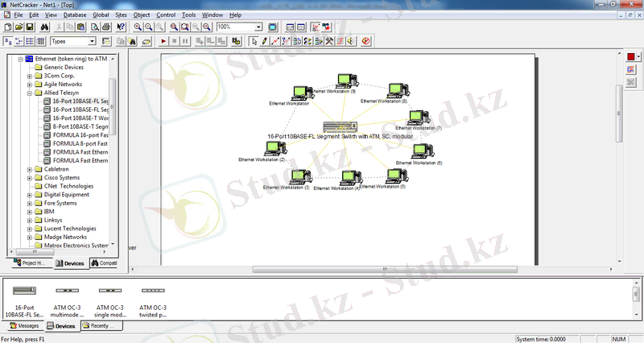
Task: Select Ethernet Workstation (2) in the diagram
Action: click(x=275, y=148)
